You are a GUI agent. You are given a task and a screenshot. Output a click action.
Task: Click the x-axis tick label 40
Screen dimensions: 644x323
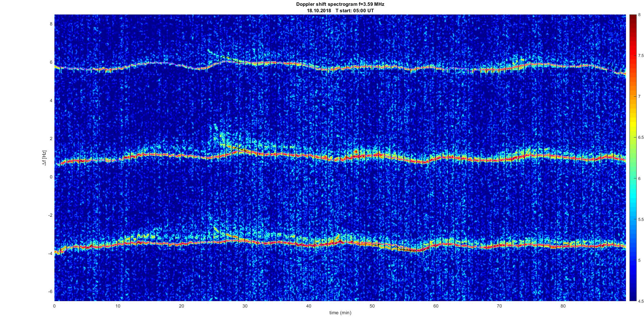click(x=308, y=306)
